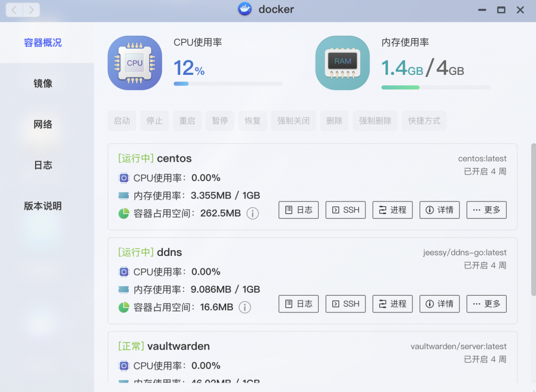536x392 pixels.
Task: Click the info icon beside centos 262.5MB
Action: [x=253, y=213]
